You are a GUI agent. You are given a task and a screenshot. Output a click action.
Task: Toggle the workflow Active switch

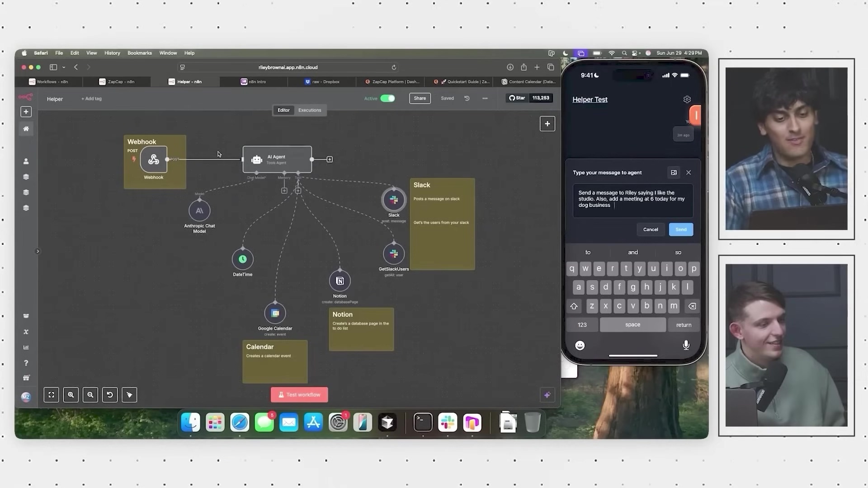click(387, 98)
